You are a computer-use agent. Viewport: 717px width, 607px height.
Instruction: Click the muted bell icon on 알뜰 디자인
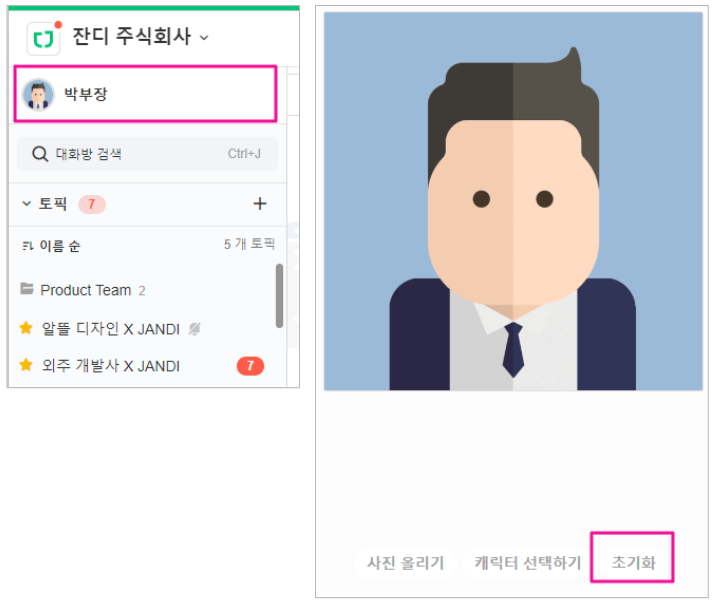pyautogui.click(x=194, y=328)
